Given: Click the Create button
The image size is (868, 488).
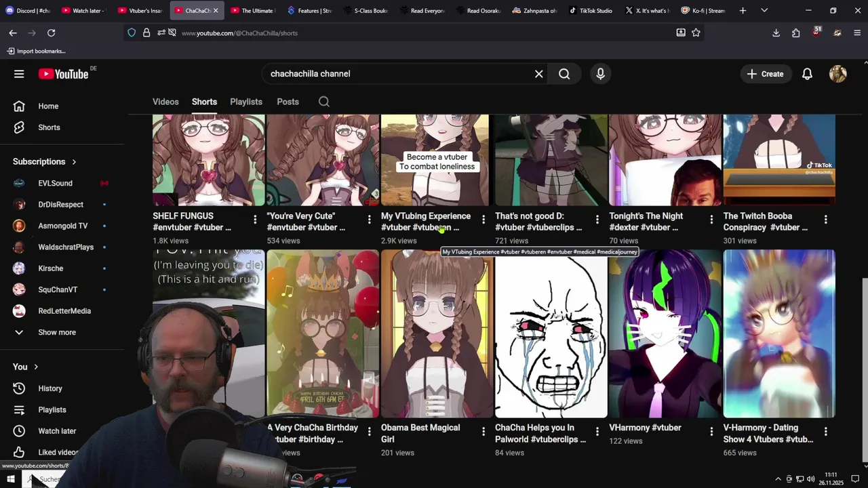Looking at the screenshot, I should [x=765, y=74].
